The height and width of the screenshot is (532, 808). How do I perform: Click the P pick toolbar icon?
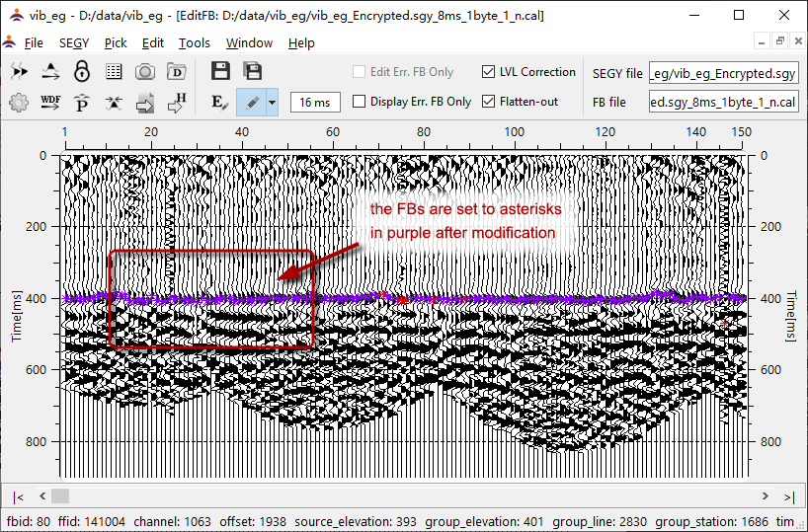(x=82, y=103)
